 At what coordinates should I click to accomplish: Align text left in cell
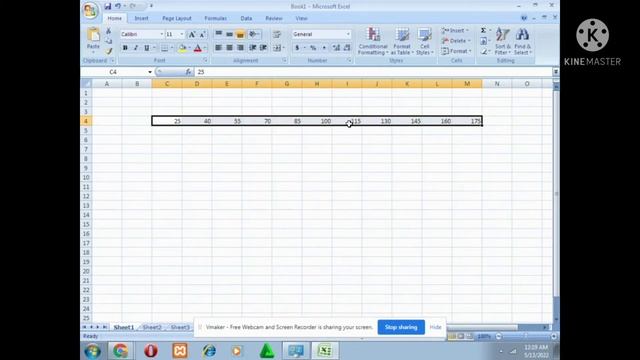(219, 48)
